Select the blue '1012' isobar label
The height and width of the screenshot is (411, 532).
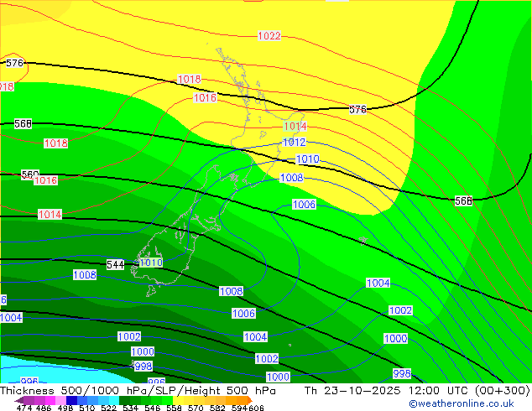pos(295,142)
